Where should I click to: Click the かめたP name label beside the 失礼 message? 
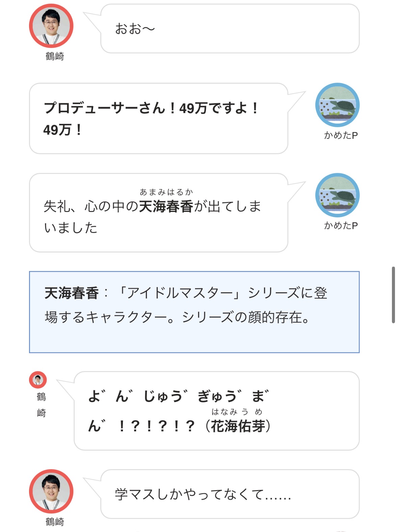click(x=341, y=225)
